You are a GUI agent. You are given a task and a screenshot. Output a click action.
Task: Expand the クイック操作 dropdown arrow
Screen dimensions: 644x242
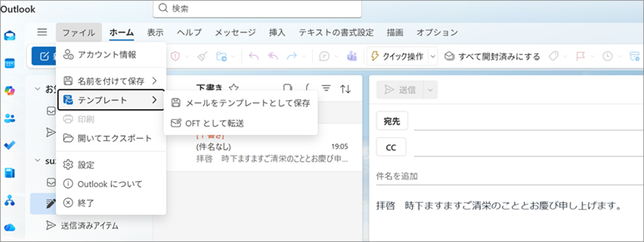(x=433, y=56)
